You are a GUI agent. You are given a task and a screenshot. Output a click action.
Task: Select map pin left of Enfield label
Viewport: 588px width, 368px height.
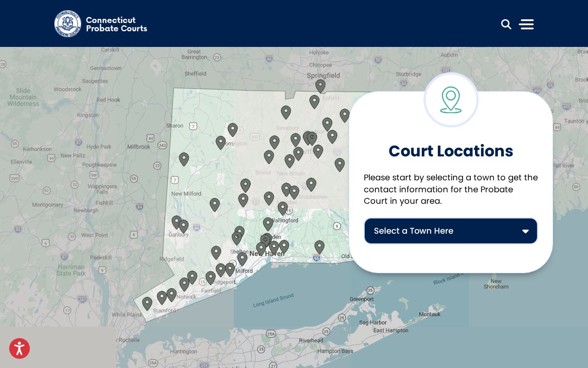pyautogui.click(x=314, y=102)
